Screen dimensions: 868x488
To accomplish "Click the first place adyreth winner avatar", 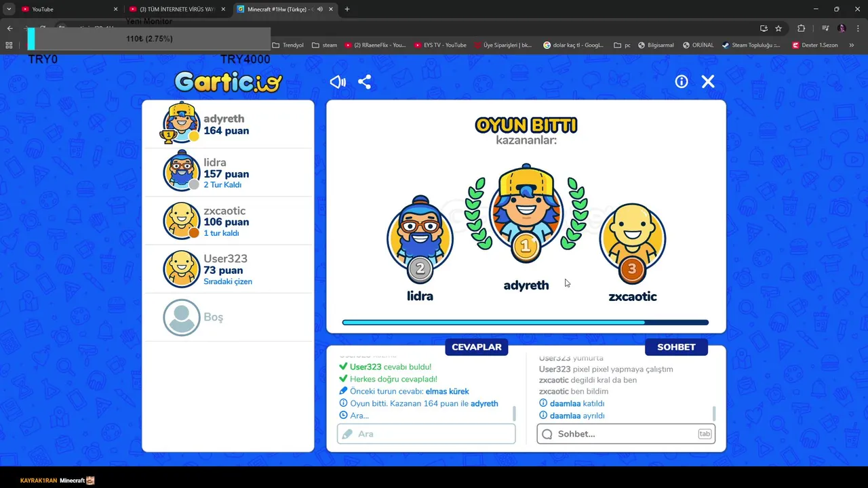I will [x=526, y=213].
